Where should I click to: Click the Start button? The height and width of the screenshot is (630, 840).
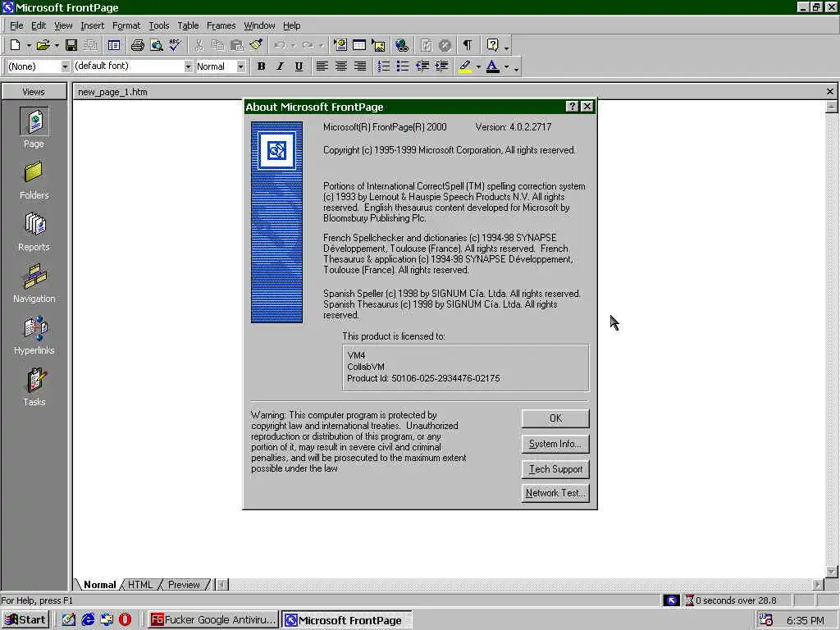coord(25,620)
